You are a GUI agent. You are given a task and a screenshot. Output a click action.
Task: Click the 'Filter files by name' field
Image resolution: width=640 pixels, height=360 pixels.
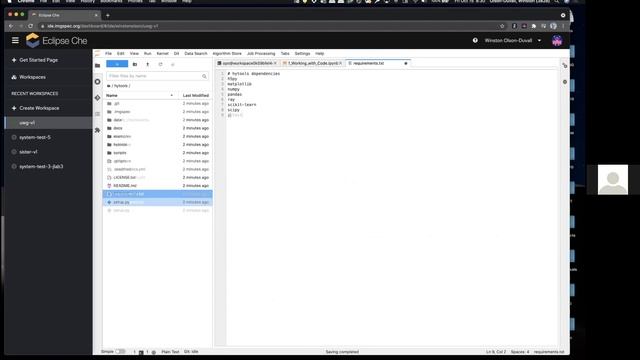coord(157,76)
